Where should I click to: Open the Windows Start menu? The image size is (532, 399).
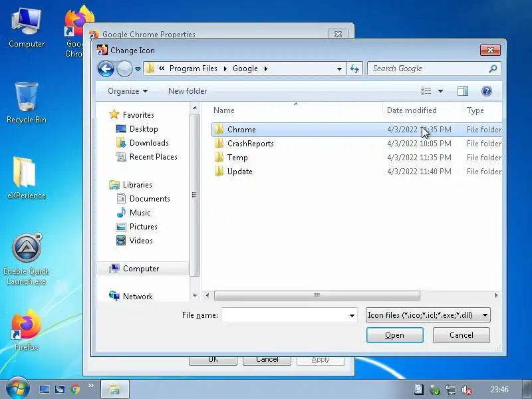click(17, 388)
